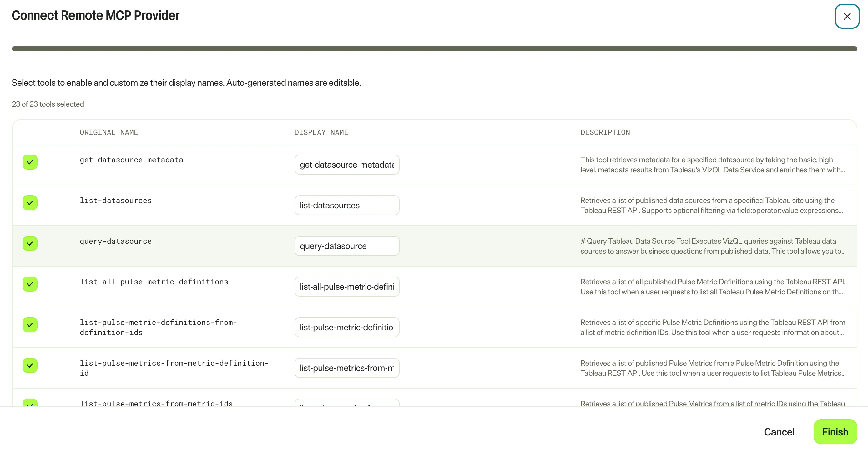Click the 'Select tools to enable' instruction text
Viewport: 868px width, 453px height.
point(186,83)
